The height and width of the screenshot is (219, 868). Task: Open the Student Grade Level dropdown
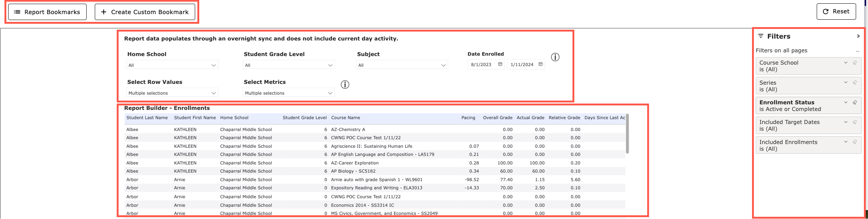(x=288, y=65)
